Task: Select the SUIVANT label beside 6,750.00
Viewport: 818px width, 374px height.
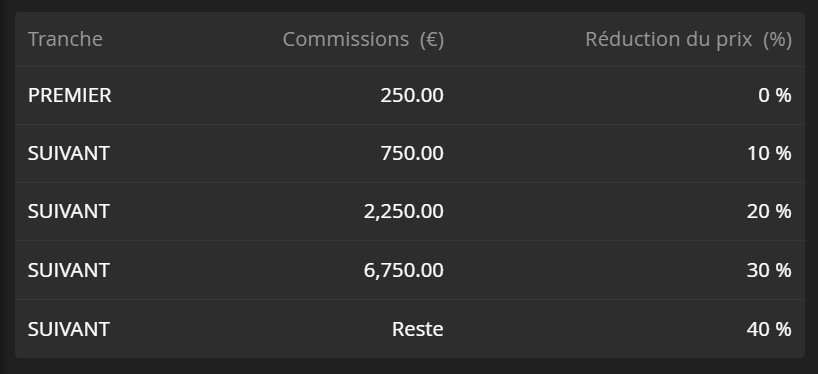Action: tap(69, 270)
